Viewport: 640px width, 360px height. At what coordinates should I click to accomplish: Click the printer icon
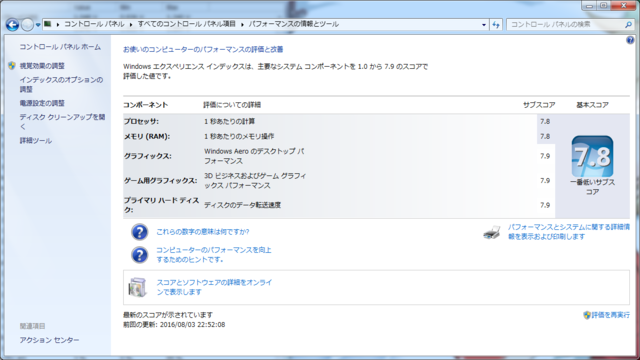pyautogui.click(x=491, y=232)
